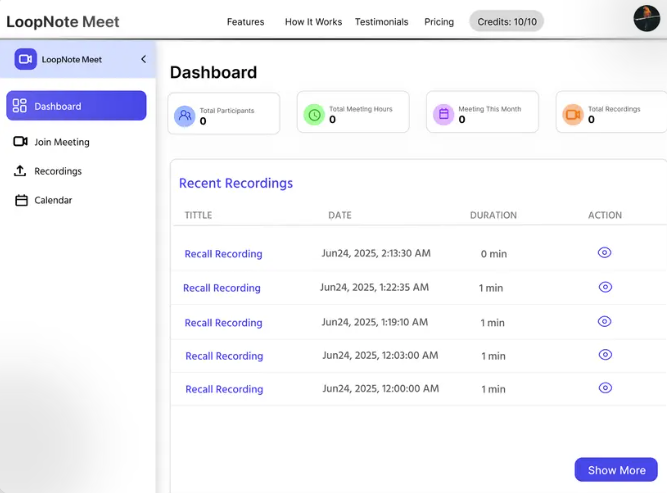
Task: Select date Jun24, 2025, 1:22:35 AM
Action: pos(374,288)
